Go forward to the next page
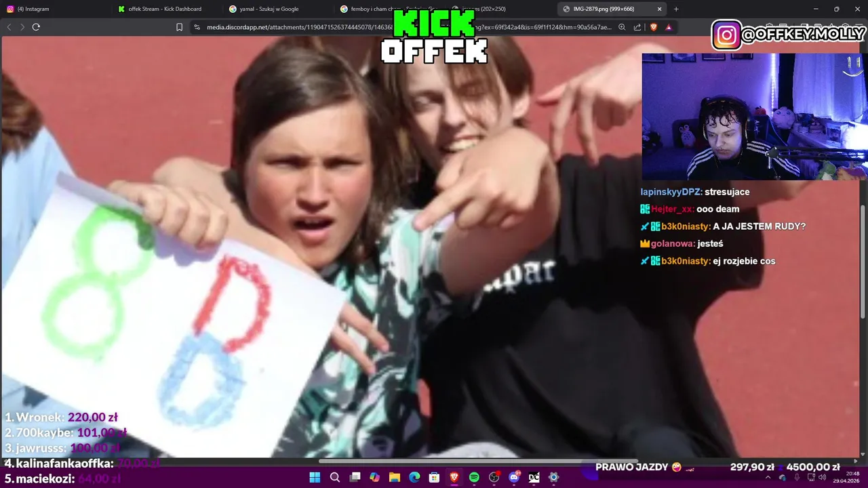Viewport: 868px width, 488px height. [22, 27]
